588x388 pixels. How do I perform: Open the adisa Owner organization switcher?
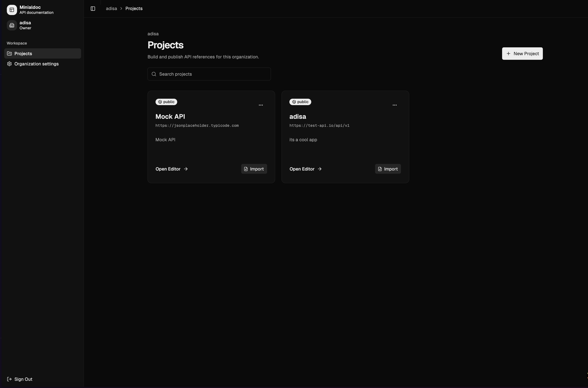point(43,25)
